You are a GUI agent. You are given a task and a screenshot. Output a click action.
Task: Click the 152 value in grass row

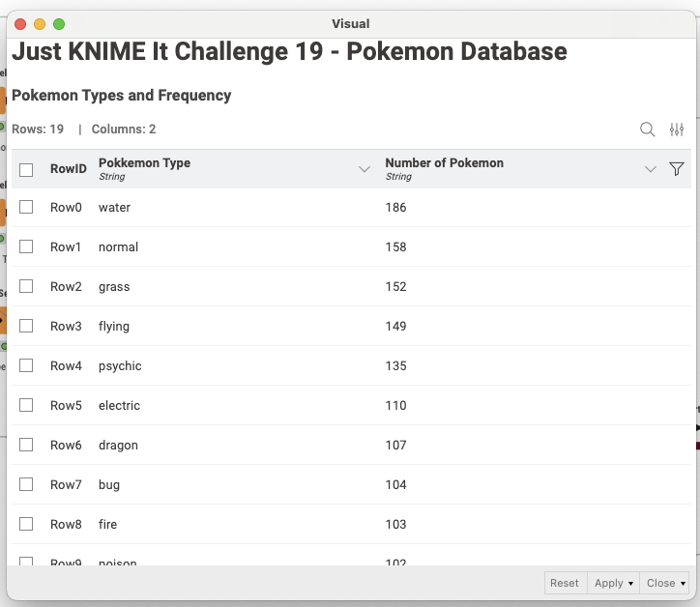point(395,287)
